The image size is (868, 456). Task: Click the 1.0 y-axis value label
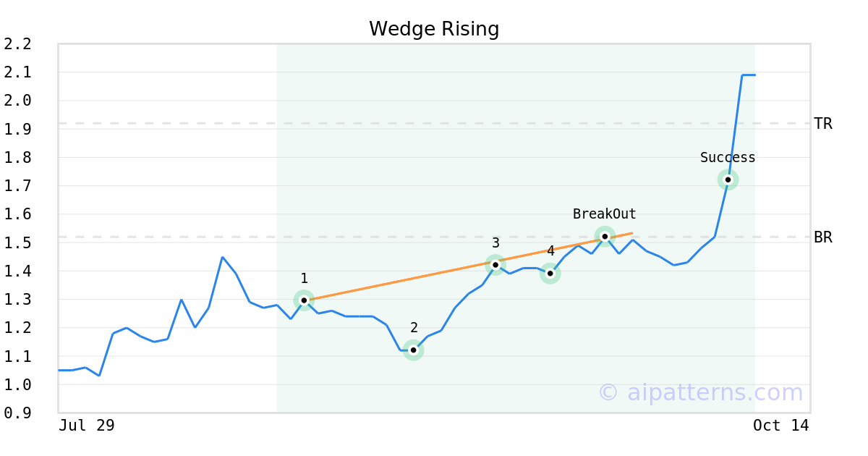[x=17, y=384]
